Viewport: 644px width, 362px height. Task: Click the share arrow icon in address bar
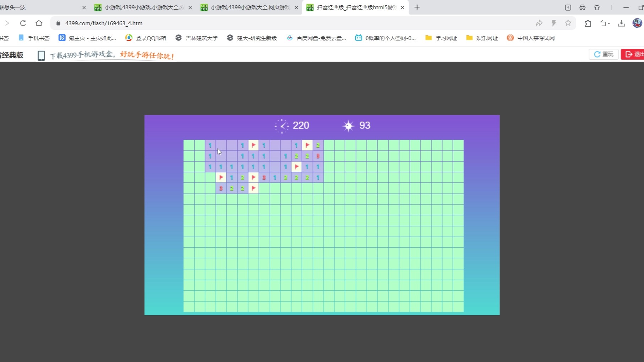[x=539, y=23]
